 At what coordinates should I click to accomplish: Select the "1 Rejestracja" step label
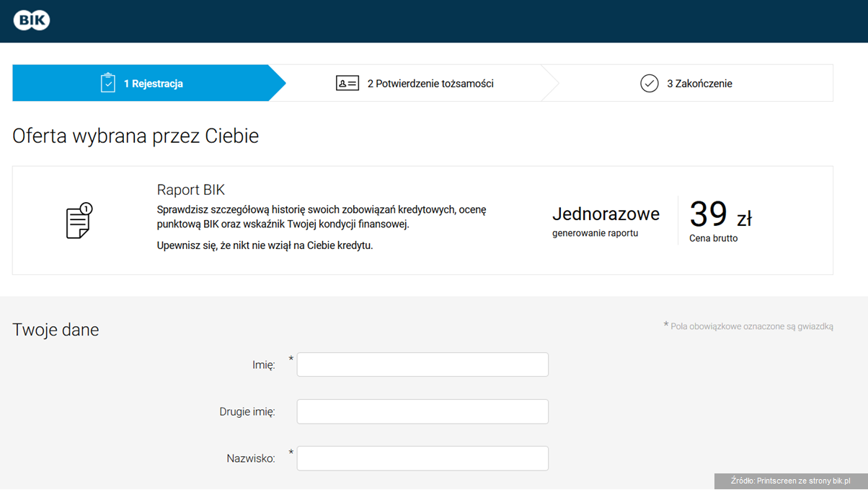tap(153, 84)
